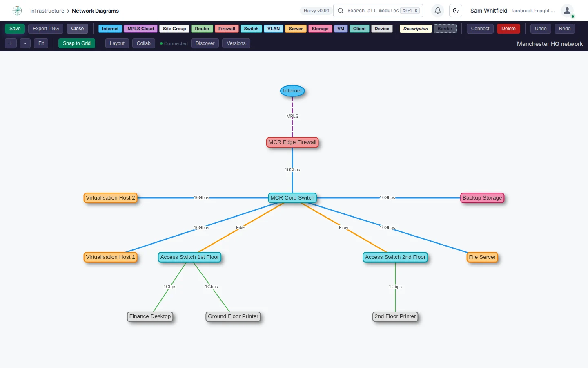This screenshot has width=588, height=368.
Task: Add a Site Group element
Action: tap(174, 29)
